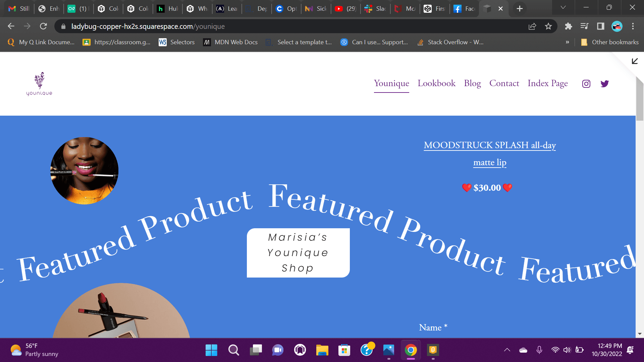Screen dimensions: 644x362
Task: Go to Lookbook menu item
Action: click(x=436, y=83)
